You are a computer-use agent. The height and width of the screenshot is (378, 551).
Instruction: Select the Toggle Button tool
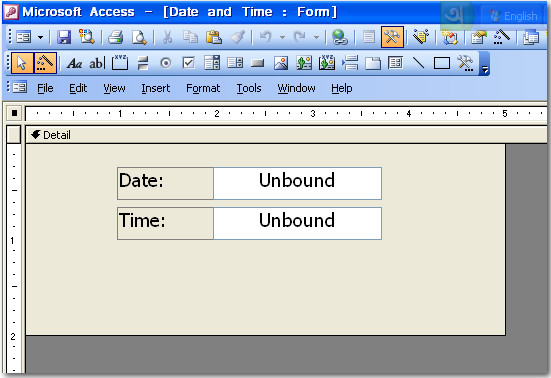tap(143, 63)
